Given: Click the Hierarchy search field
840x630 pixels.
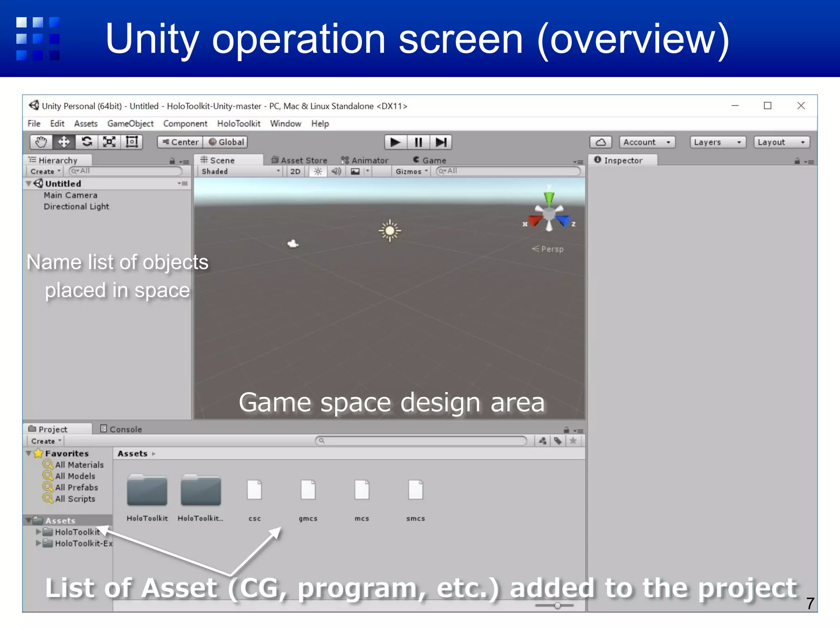Looking at the screenshot, I should click(125, 171).
